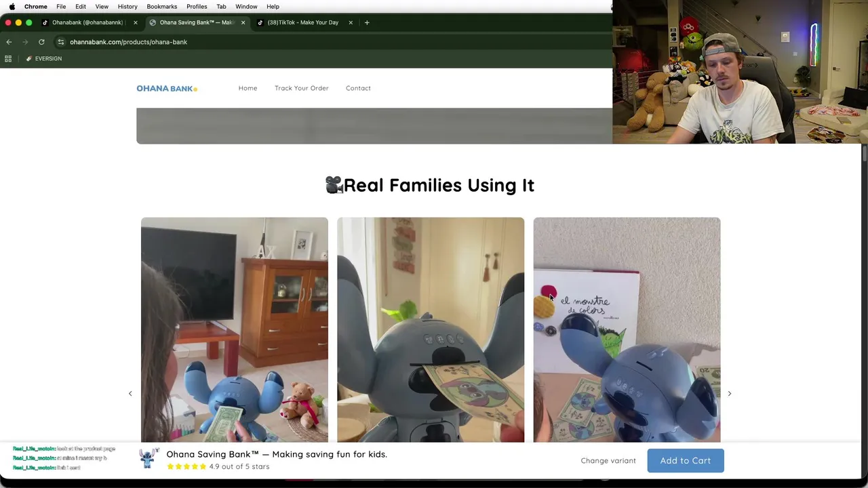View site information icon in address bar

click(x=60, y=42)
